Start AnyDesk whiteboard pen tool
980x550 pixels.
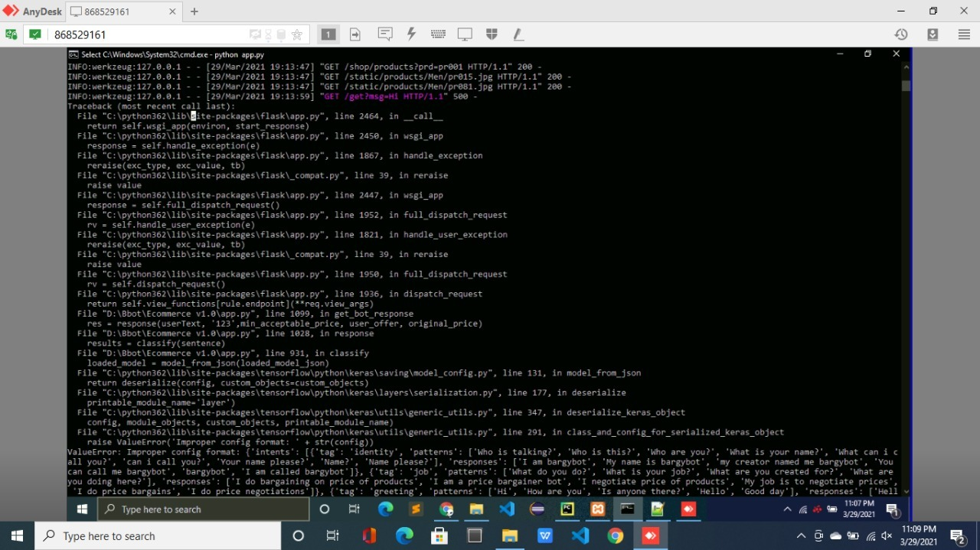(x=518, y=34)
